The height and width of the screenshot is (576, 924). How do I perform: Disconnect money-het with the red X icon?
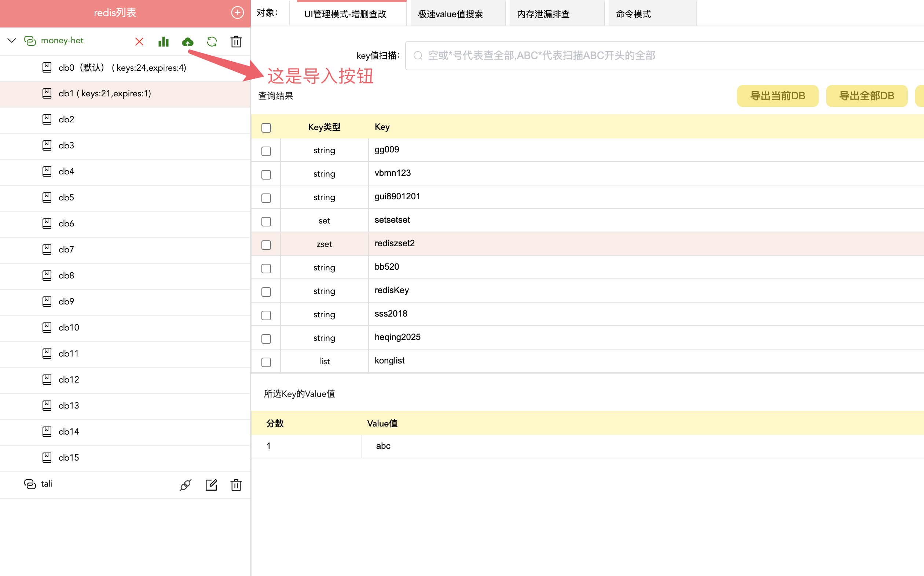(139, 41)
